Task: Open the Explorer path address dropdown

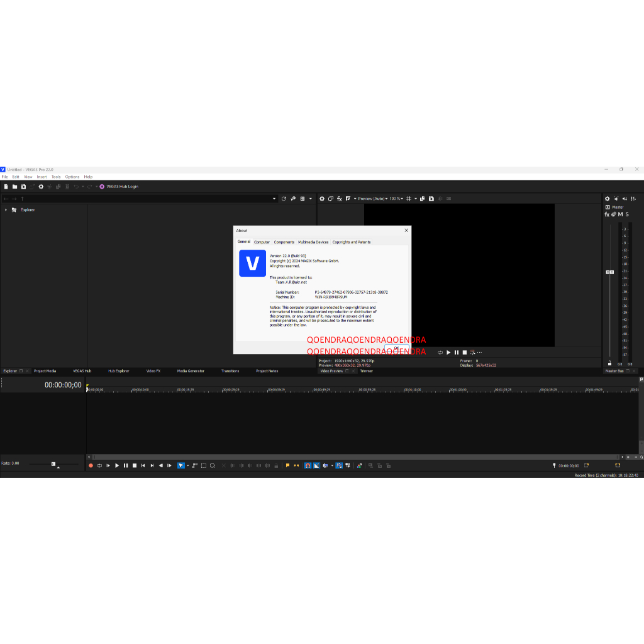Action: [x=274, y=199]
